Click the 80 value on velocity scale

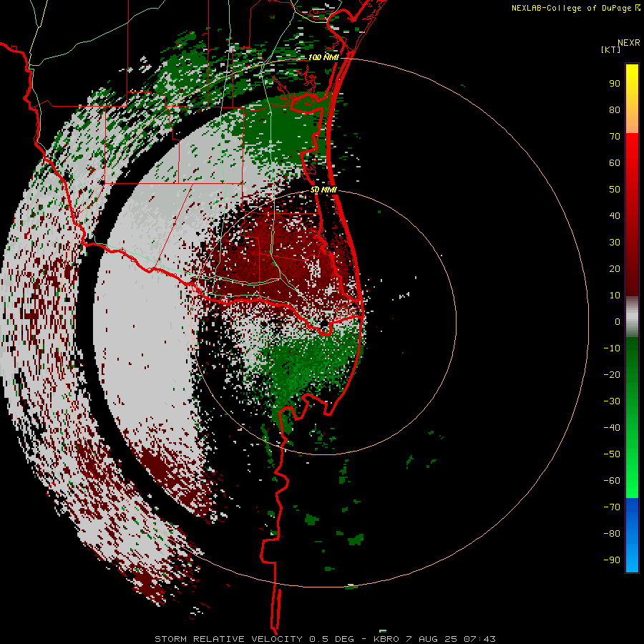tap(615, 109)
